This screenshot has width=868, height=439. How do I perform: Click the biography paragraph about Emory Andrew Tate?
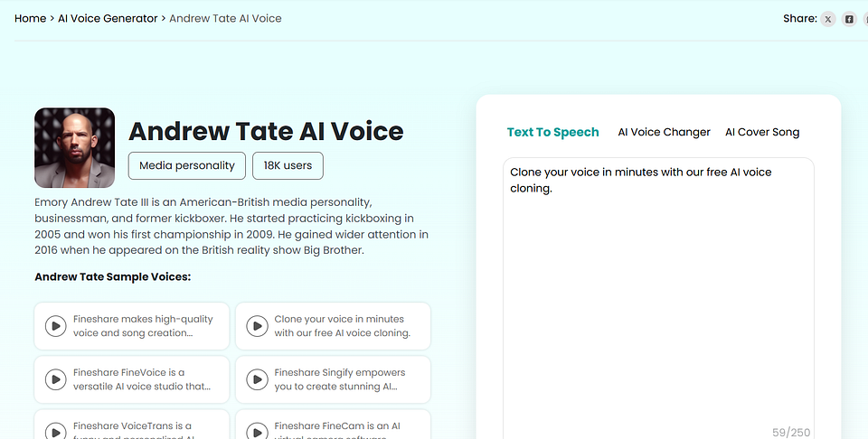(231, 226)
